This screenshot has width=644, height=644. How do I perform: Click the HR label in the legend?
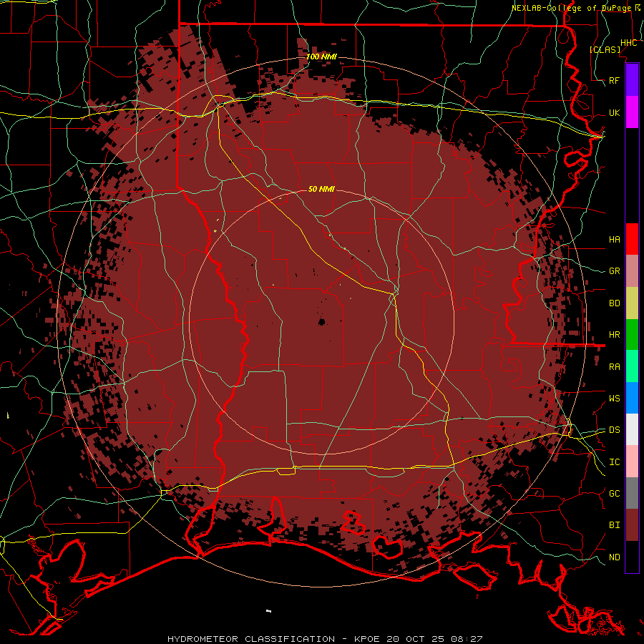pyautogui.click(x=615, y=335)
